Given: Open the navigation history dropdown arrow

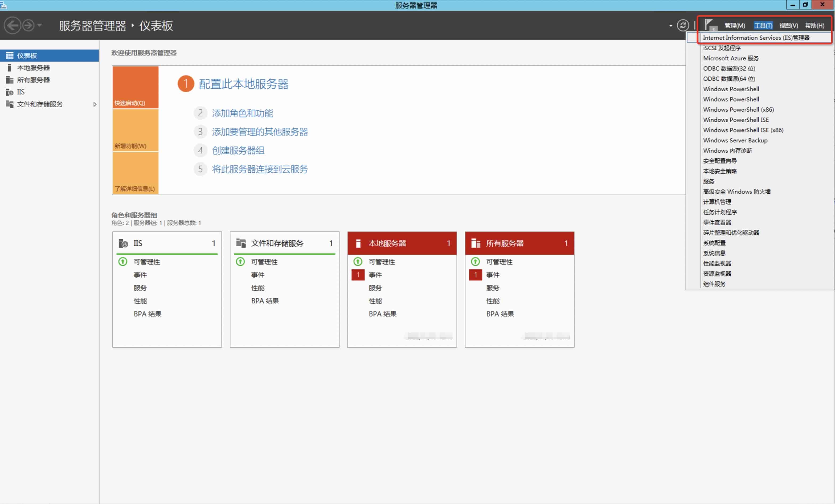Looking at the screenshot, I should [x=40, y=25].
